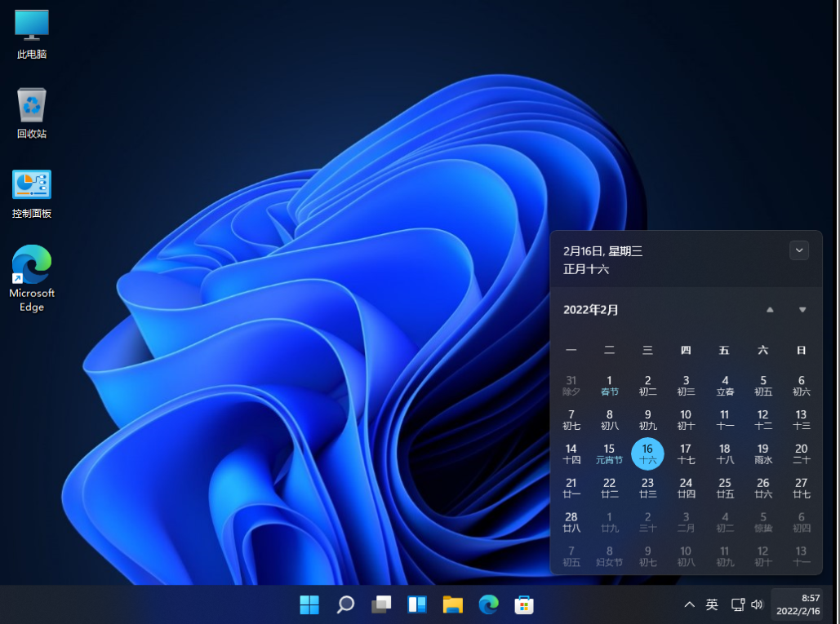Go to previous month using the up arrow

(x=769, y=310)
